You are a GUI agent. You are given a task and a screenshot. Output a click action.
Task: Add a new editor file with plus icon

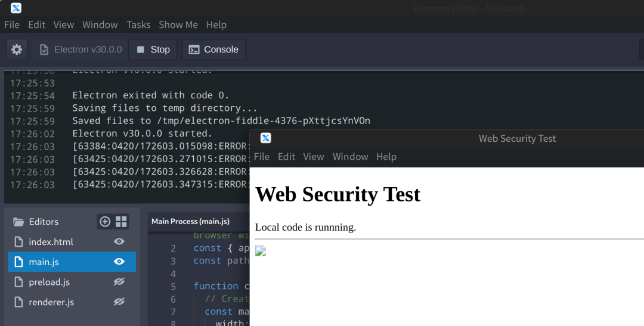(105, 222)
